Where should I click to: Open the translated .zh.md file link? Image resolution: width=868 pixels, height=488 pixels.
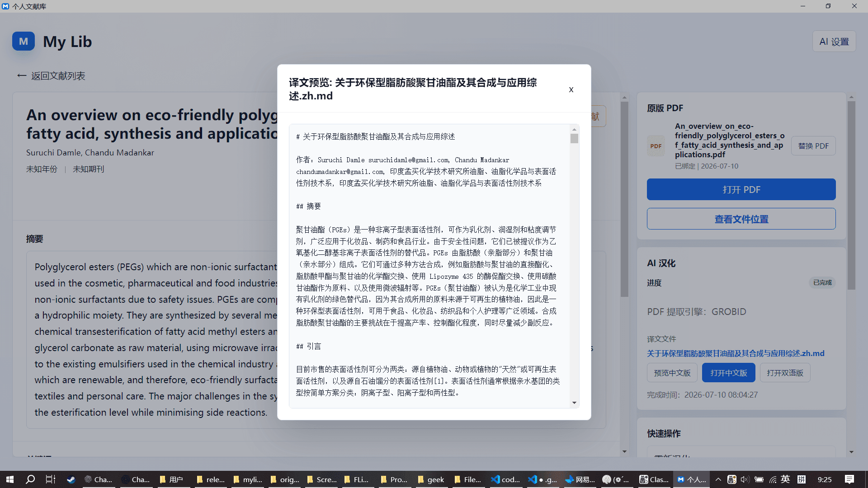(736, 353)
